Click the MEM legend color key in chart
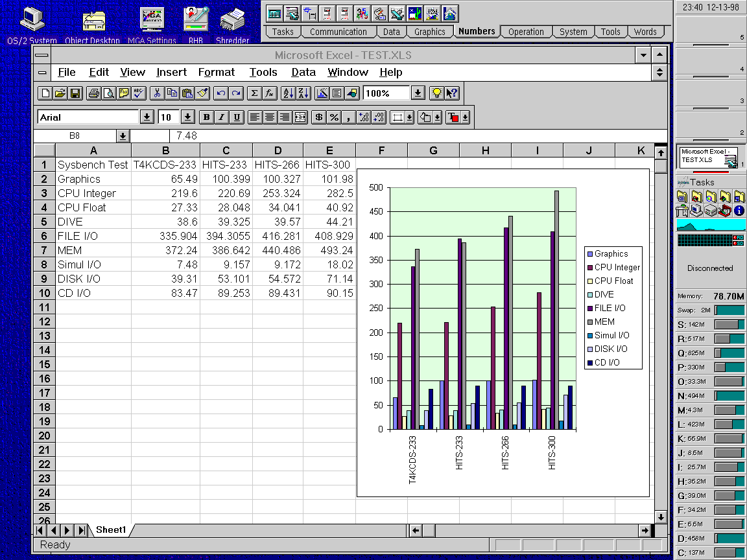This screenshot has width=747, height=560. (590, 322)
